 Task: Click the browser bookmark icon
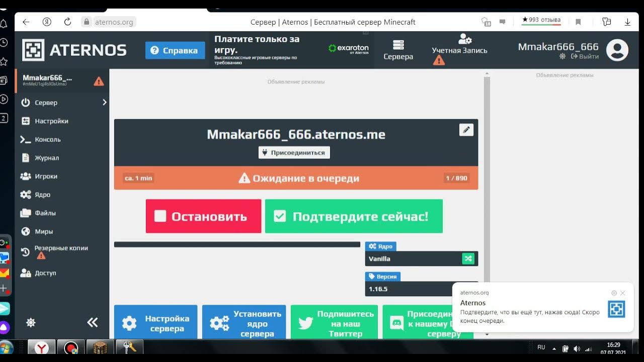(578, 22)
